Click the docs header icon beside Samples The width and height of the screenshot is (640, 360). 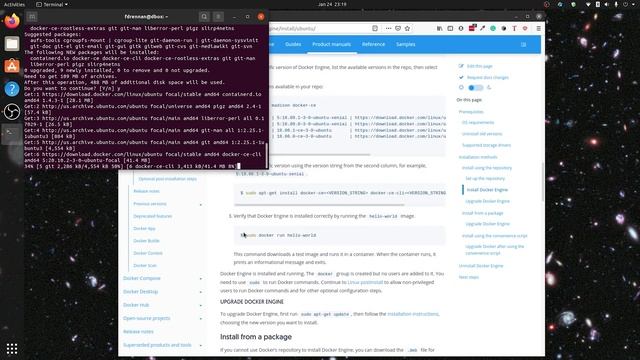pyautogui.click(x=524, y=44)
